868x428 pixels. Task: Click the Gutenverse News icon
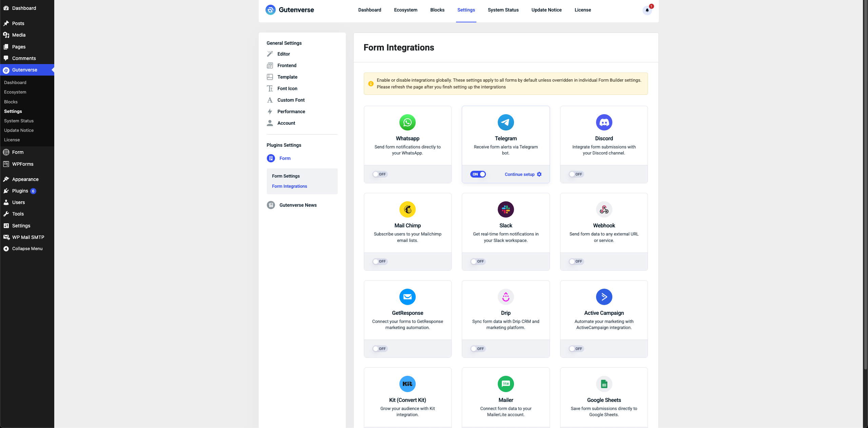pyautogui.click(x=271, y=205)
